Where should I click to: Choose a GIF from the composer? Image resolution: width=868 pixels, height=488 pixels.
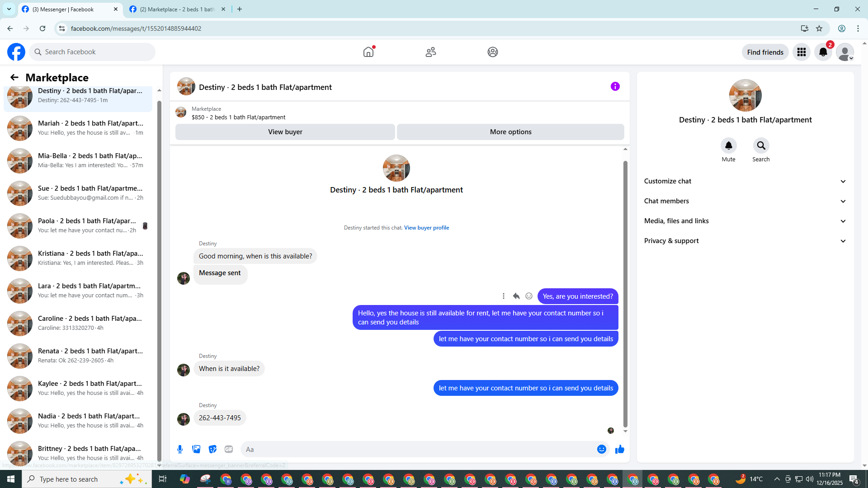click(229, 449)
